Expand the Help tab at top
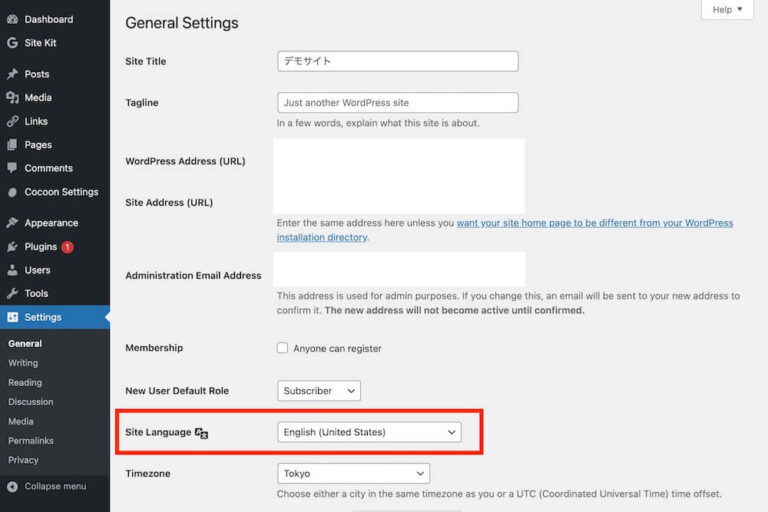Viewport: 768px width, 512px height. click(x=727, y=10)
